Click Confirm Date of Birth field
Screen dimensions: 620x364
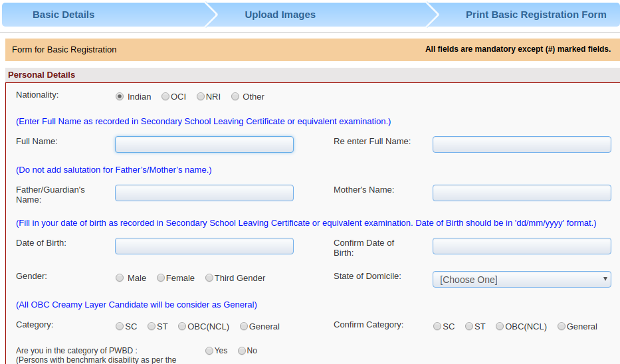(522, 246)
